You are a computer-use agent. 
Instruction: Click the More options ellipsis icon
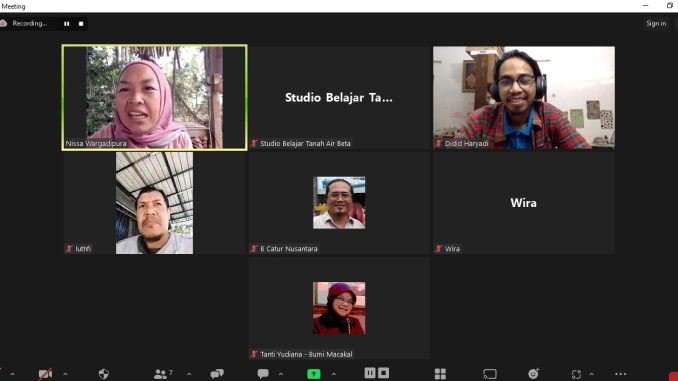[620, 374]
